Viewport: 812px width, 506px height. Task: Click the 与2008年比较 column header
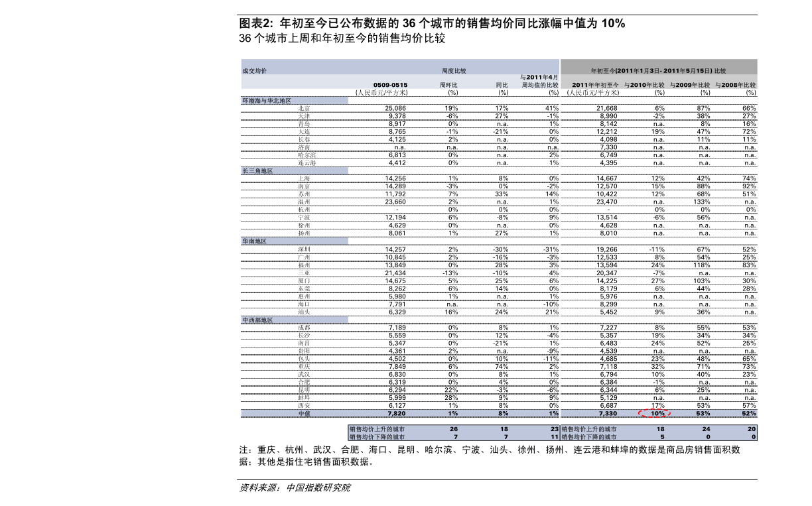coord(736,85)
